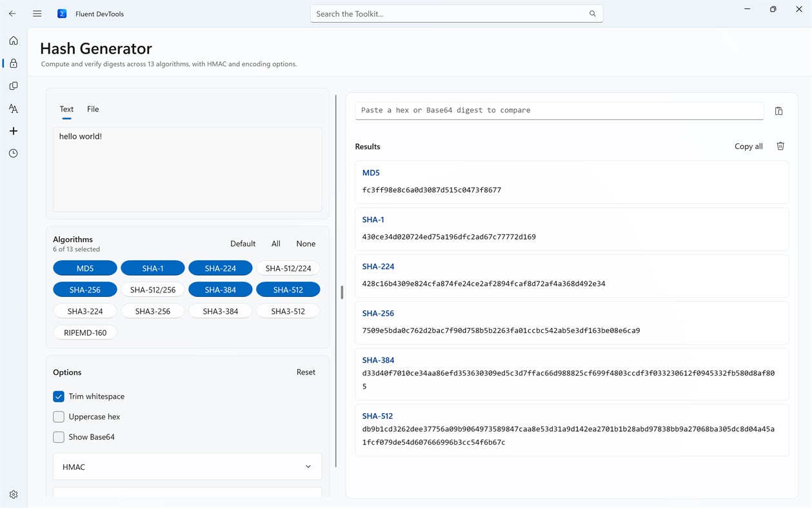Viewport: 812px width, 508px height.
Task: Click the left panel vertical scrollbar
Action: pos(336,281)
